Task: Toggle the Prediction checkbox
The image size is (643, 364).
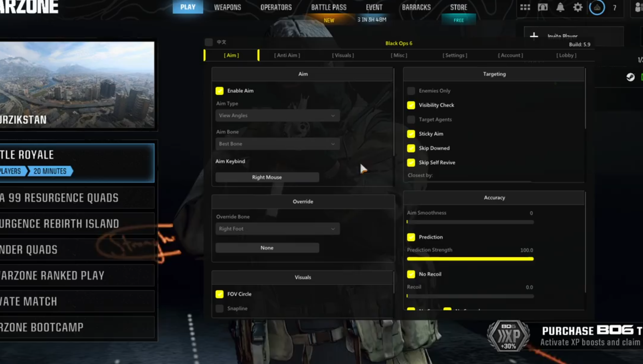Action: (411, 237)
